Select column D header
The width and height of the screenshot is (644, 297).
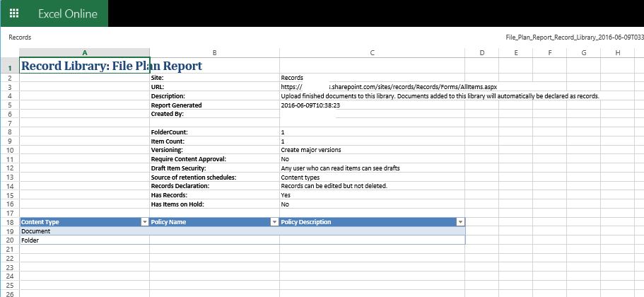point(482,52)
